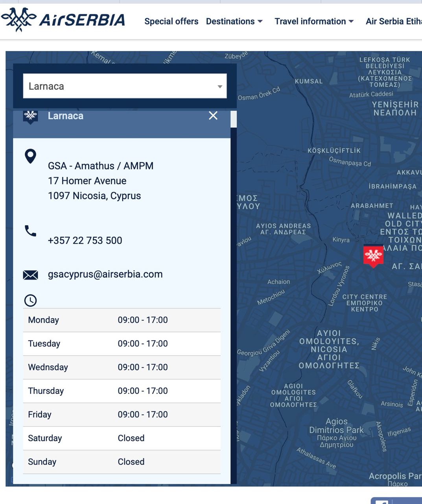422x504 pixels.
Task: Open the Air Serbia Etihad menu item
Action: point(393,21)
